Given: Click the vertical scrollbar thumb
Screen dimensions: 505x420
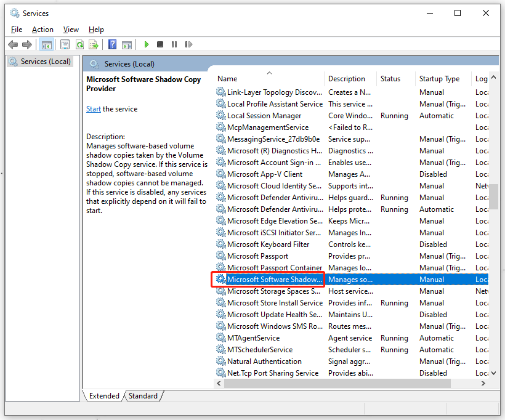Looking at the screenshot, I should (x=493, y=196).
